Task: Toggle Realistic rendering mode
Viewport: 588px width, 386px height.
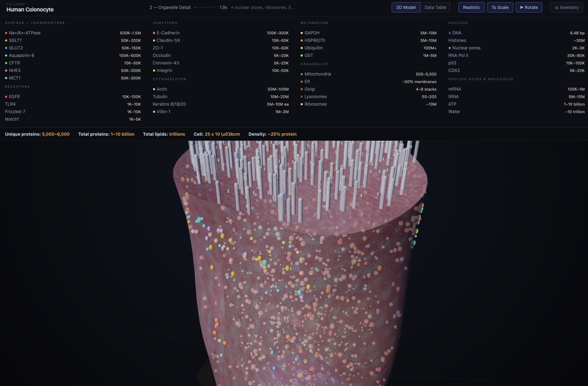Action: (x=471, y=7)
